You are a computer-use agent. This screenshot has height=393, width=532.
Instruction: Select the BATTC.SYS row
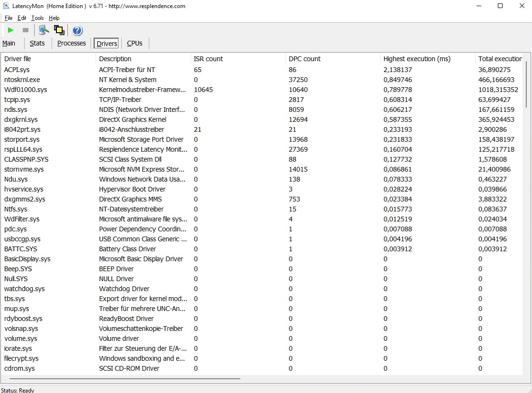(x=262, y=249)
